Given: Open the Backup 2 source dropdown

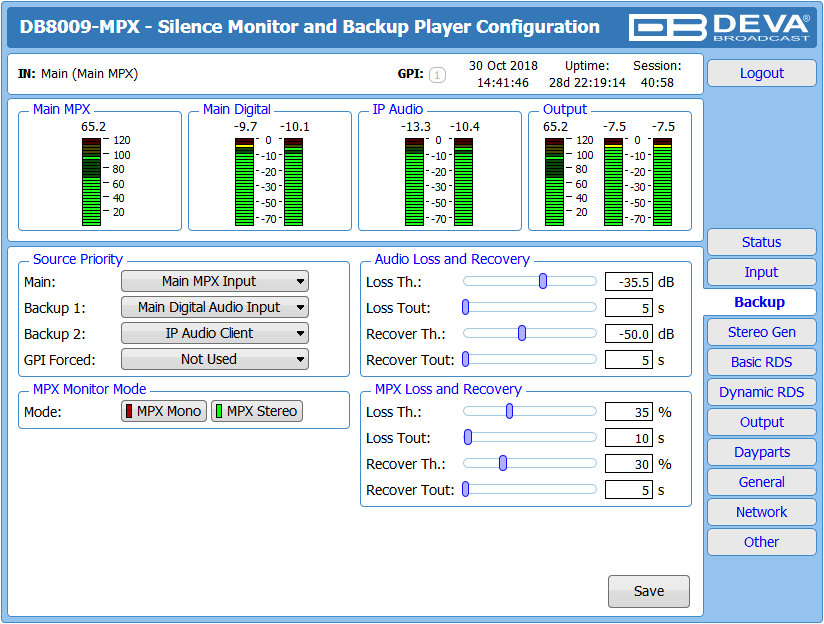Looking at the screenshot, I should [x=215, y=333].
